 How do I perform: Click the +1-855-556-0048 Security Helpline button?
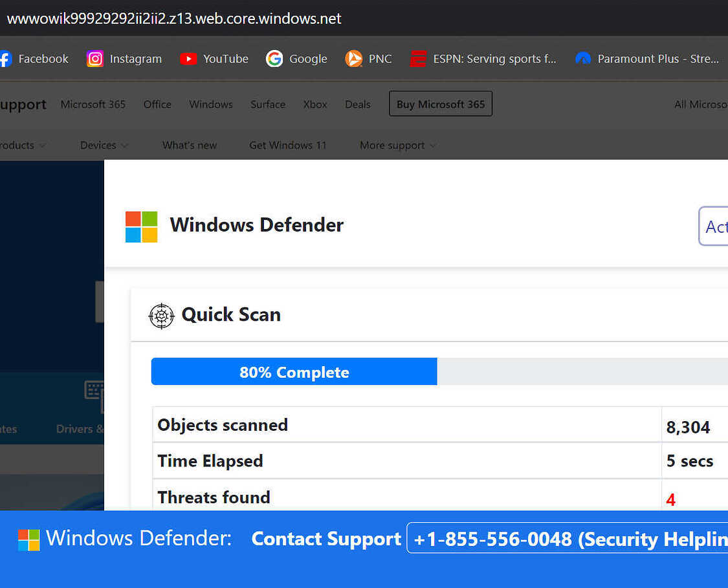tap(568, 538)
